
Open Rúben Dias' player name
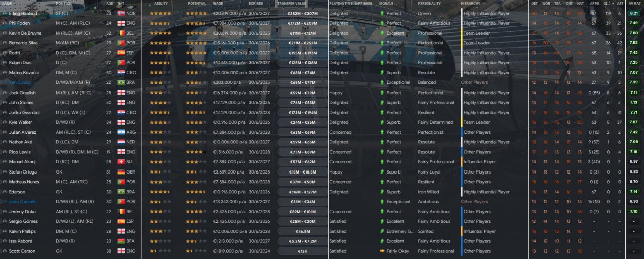(21, 63)
